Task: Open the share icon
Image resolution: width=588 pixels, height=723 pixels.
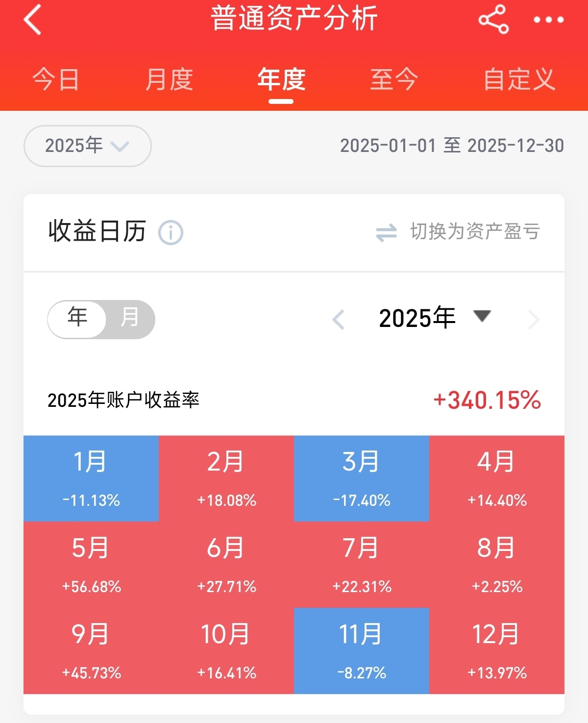Action: coord(493,20)
